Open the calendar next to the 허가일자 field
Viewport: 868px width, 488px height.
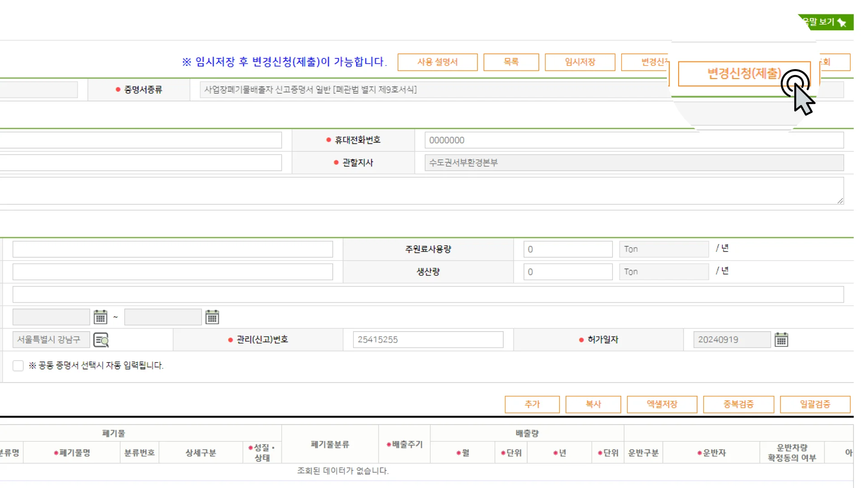pyautogui.click(x=781, y=339)
